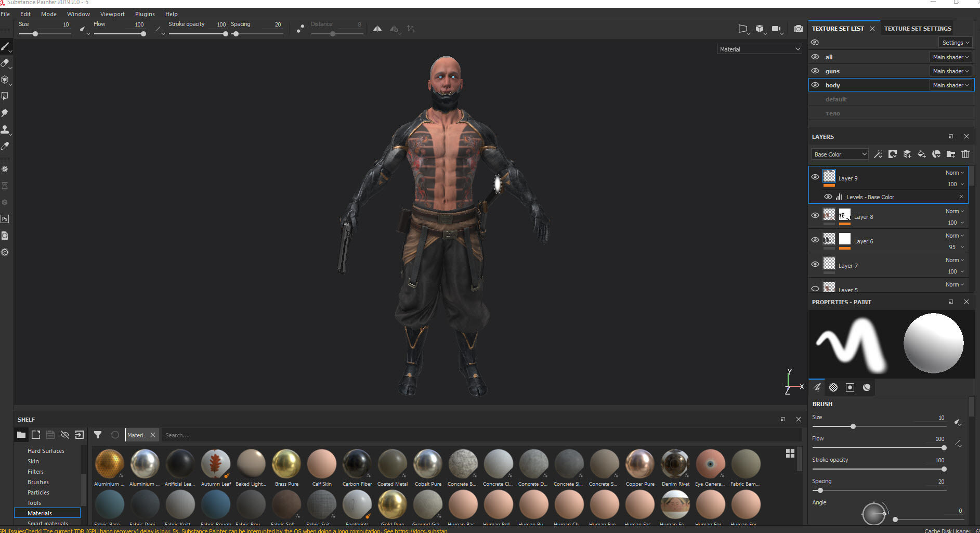The width and height of the screenshot is (980, 533).
Task: Select Skin shelf category
Action: coord(33,461)
